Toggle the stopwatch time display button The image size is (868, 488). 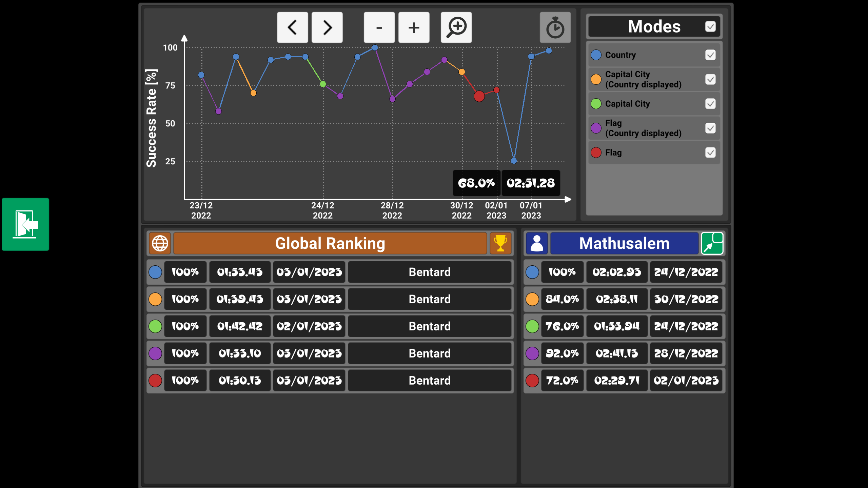[x=555, y=27]
